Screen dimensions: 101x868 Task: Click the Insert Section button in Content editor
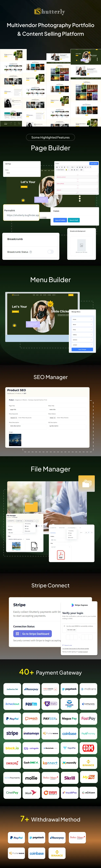click(94, 163)
